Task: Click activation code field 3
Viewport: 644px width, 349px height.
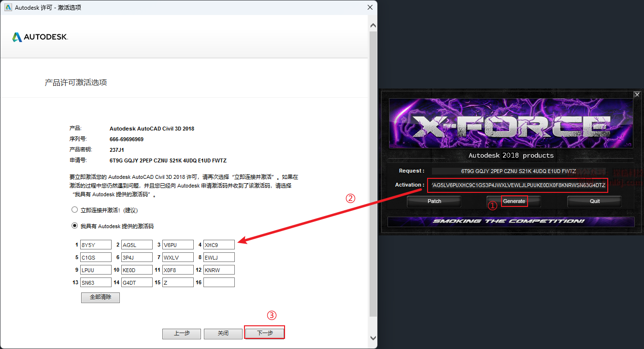Action: [178, 245]
